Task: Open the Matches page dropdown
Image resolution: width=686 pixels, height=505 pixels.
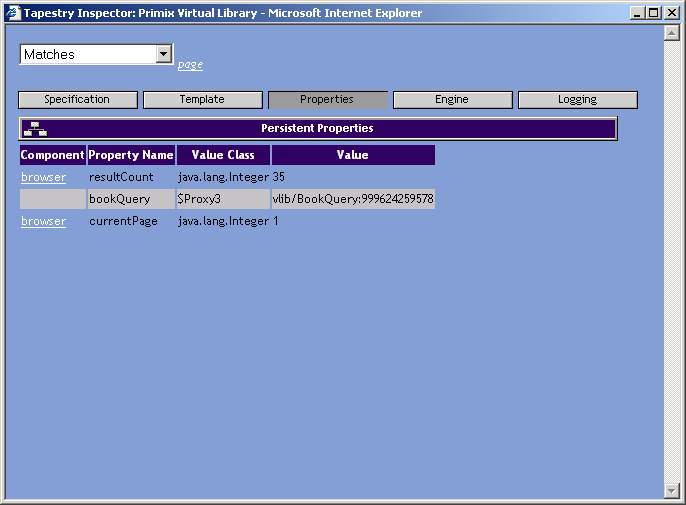Action: pyautogui.click(x=164, y=55)
